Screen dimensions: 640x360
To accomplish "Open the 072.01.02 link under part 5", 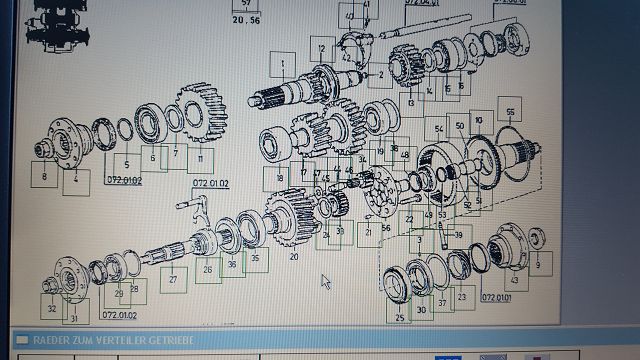I will click(x=124, y=180).
